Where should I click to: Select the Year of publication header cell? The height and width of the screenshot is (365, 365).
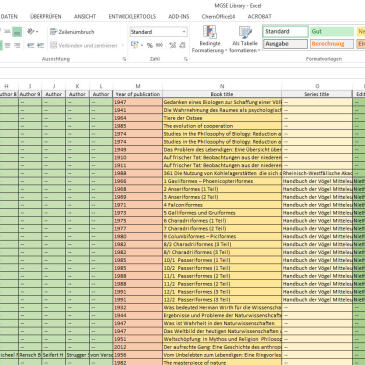coord(138,94)
